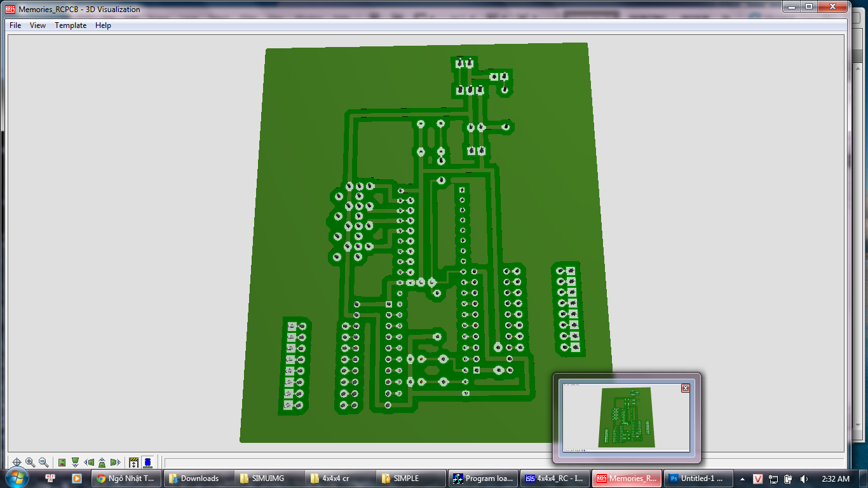Click the Show desktop strip
This screenshot has height=488, width=868.
864,478
